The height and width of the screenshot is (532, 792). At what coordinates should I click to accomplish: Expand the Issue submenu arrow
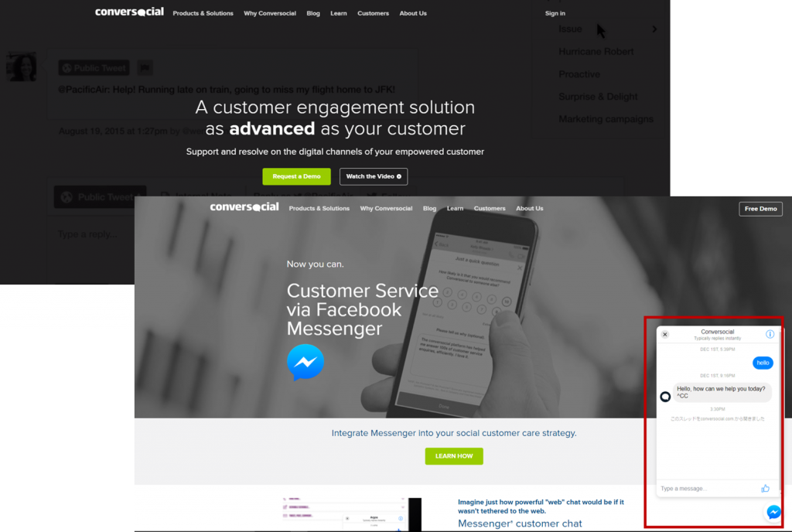[654, 29]
